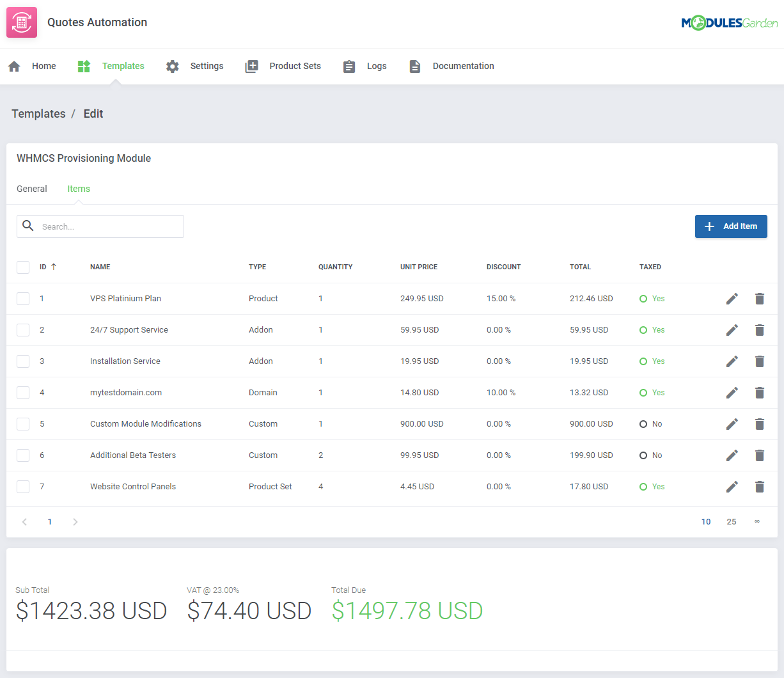Delete mytestdomain.com using the trash icon
Viewport: 784px width, 678px height.
[759, 392]
